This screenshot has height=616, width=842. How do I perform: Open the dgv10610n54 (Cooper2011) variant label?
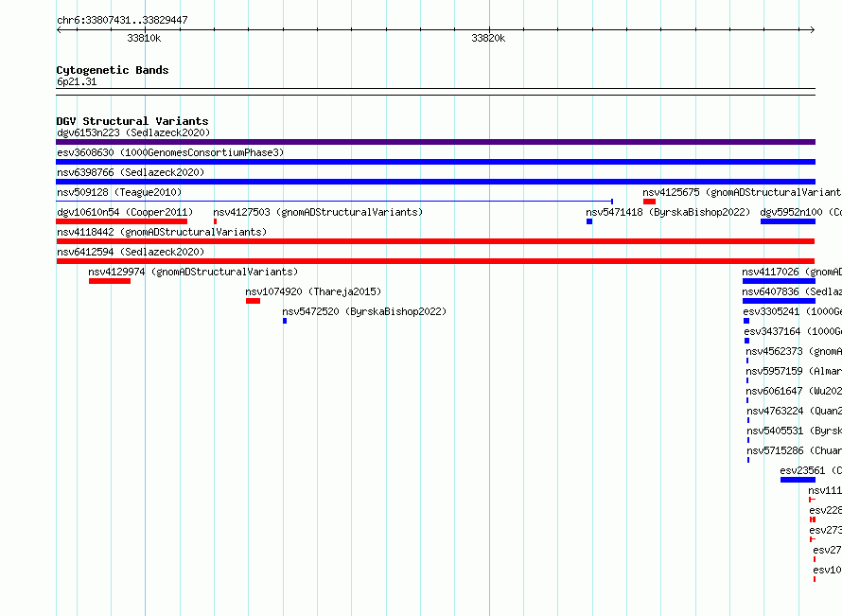(x=125, y=212)
